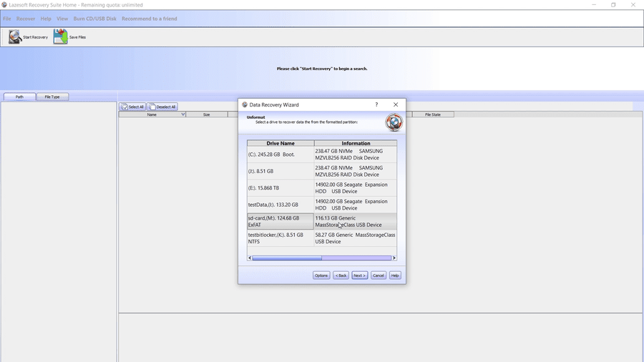The width and height of the screenshot is (644, 362).
Task: Select the (C:). 245.28 GB Boot drive
Action: [x=280, y=155]
